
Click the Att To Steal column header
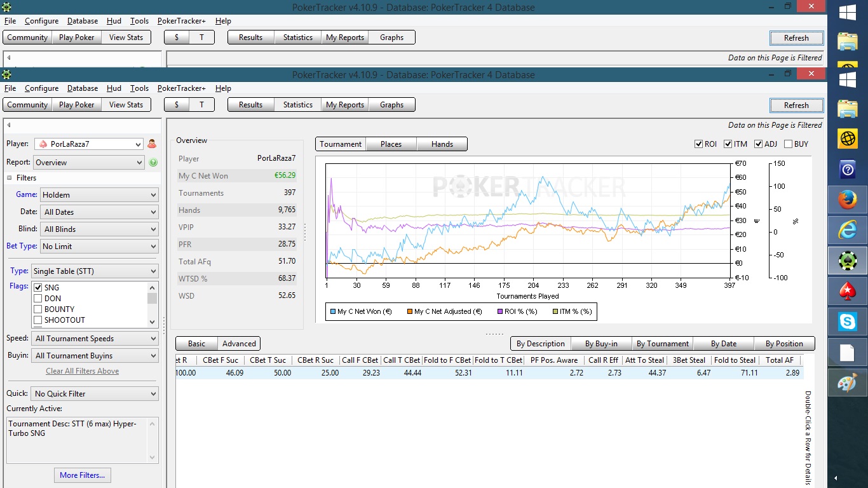(x=644, y=360)
